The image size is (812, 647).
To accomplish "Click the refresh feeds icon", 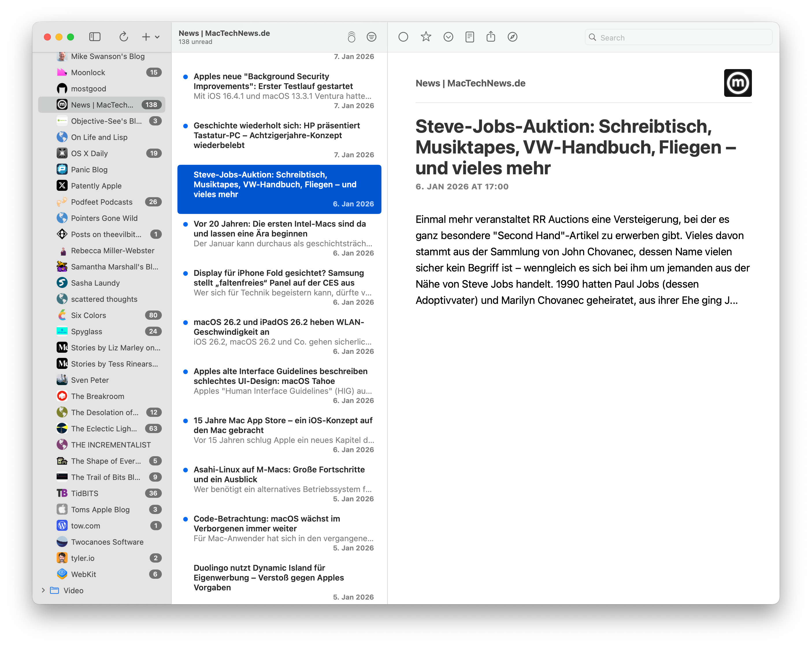I will 123,37.
